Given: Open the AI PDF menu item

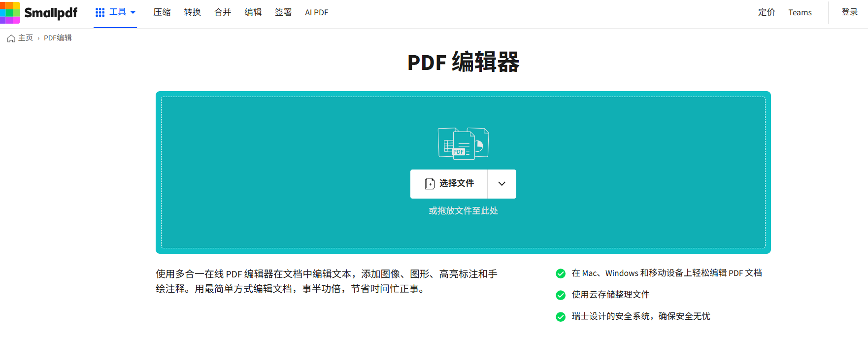Looking at the screenshot, I should pyautogui.click(x=317, y=12).
